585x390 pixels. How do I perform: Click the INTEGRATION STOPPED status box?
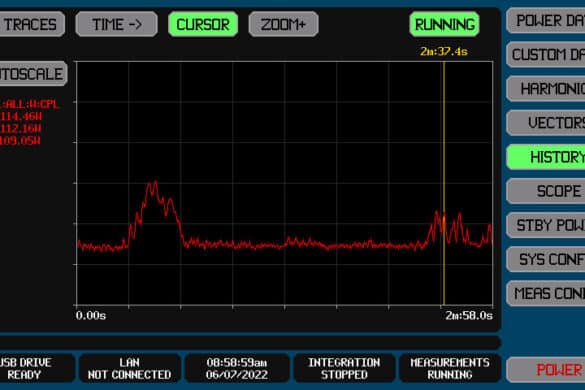[x=344, y=368]
